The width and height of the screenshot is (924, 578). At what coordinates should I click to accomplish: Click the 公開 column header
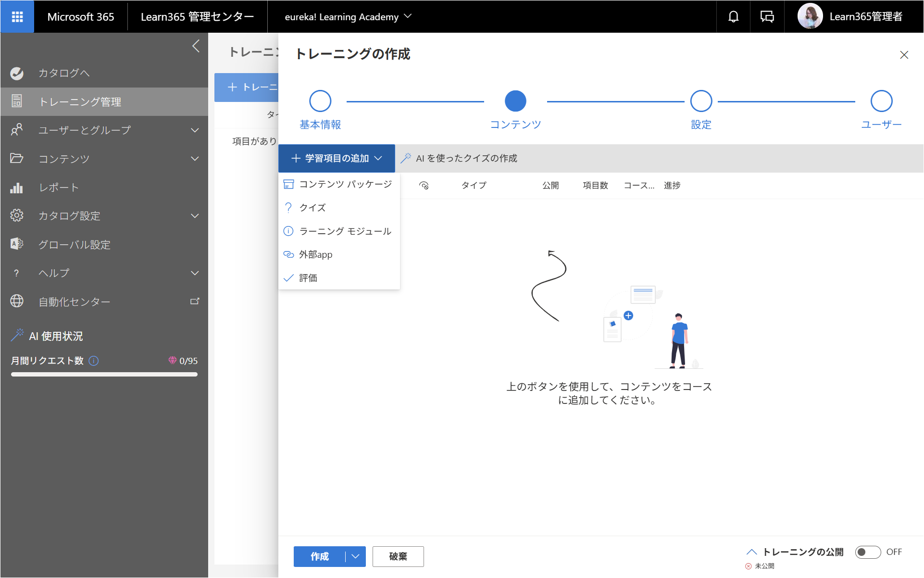point(550,186)
